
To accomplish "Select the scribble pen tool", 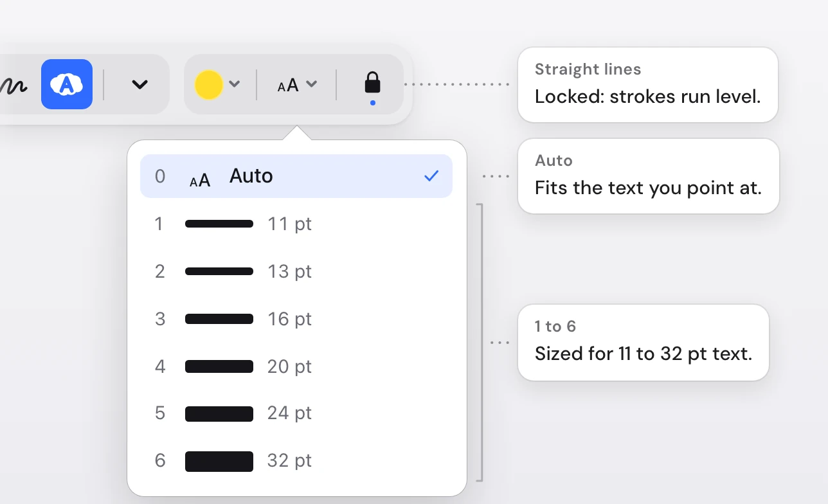I will pyautogui.click(x=13, y=84).
